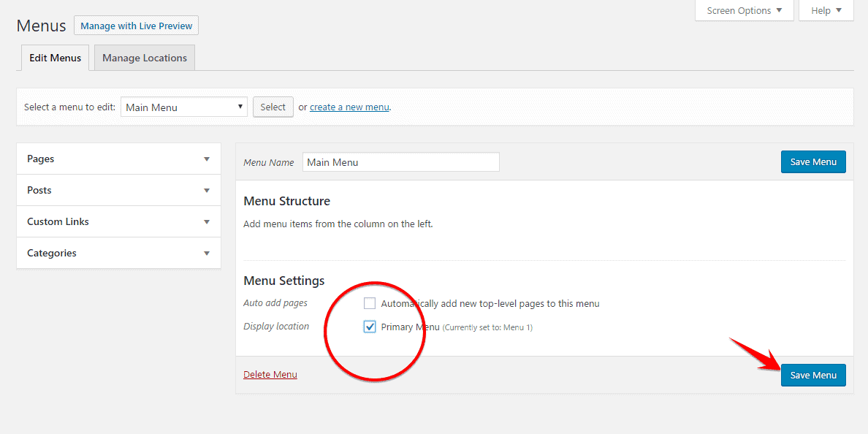Viewport: 868px width, 434px height.
Task: Click Manage with Live Preview button
Action: click(136, 26)
